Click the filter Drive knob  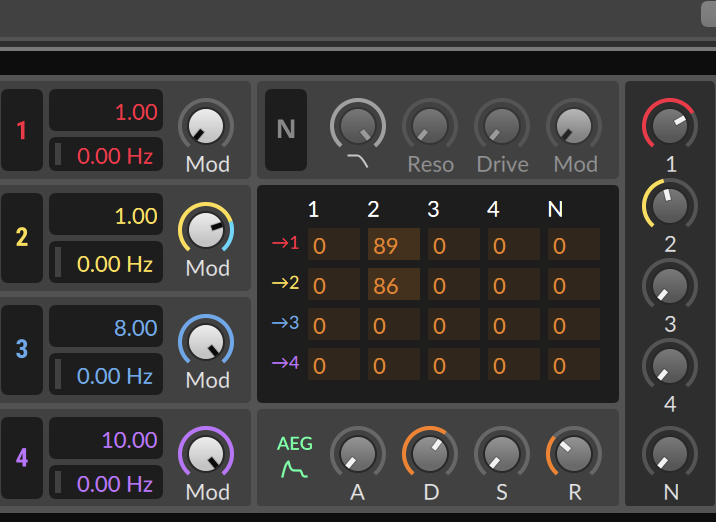pyautogui.click(x=502, y=125)
